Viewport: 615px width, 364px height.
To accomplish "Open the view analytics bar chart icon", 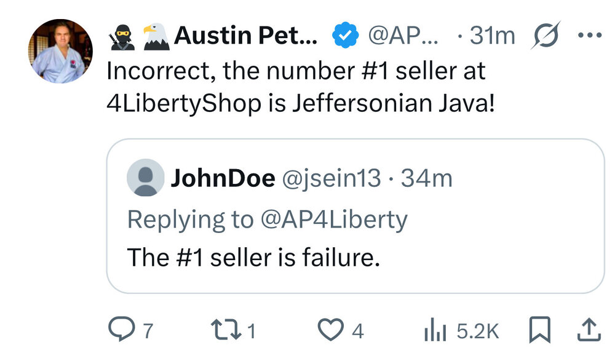I will click(434, 332).
